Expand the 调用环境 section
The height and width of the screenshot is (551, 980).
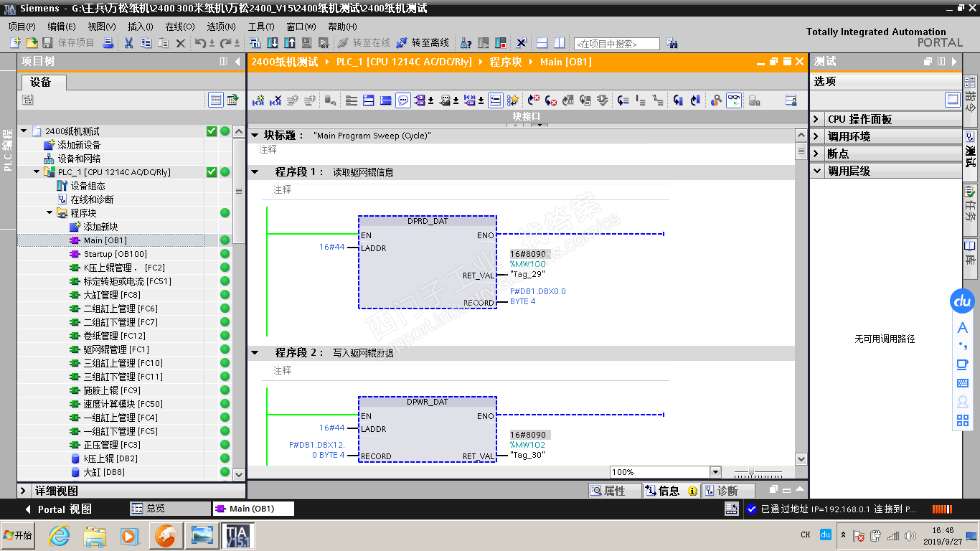click(817, 136)
